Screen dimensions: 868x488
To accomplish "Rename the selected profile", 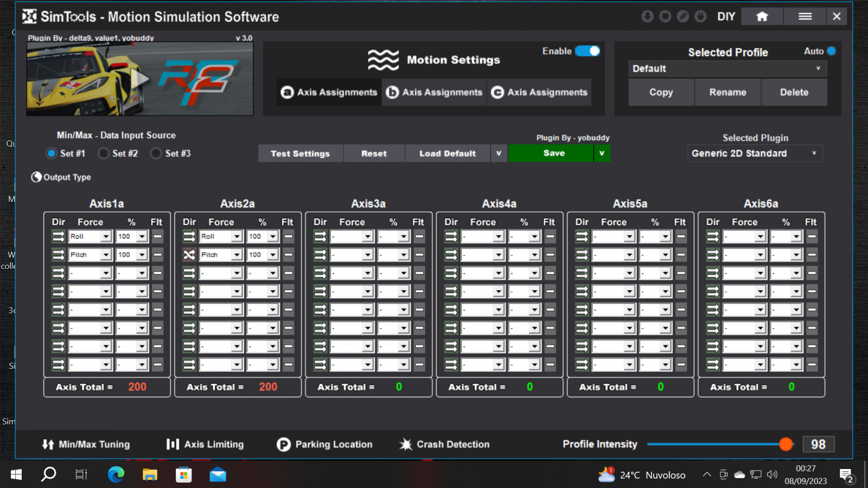I will 727,92.
